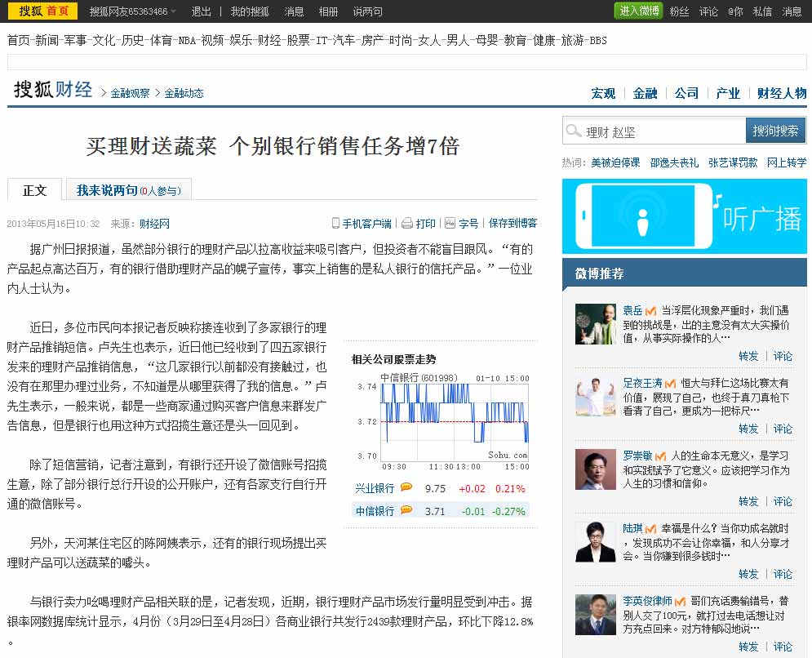812x658 pixels.
Task: Open the 金融动态 breadcrumb link
Action: [184, 93]
